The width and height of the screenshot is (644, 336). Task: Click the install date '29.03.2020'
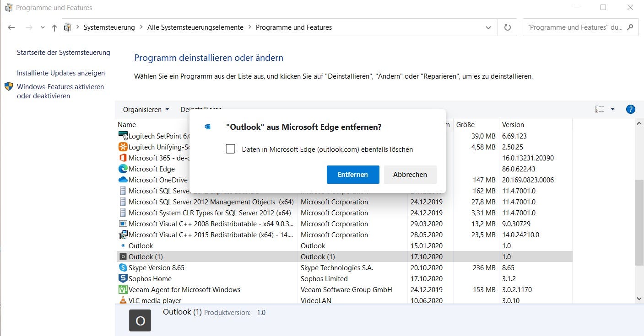click(x=427, y=224)
